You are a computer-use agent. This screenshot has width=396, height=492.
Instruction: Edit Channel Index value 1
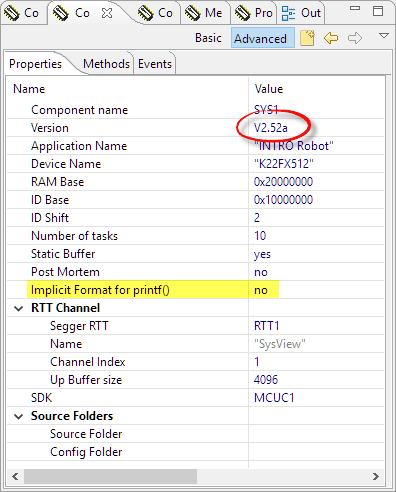click(257, 362)
